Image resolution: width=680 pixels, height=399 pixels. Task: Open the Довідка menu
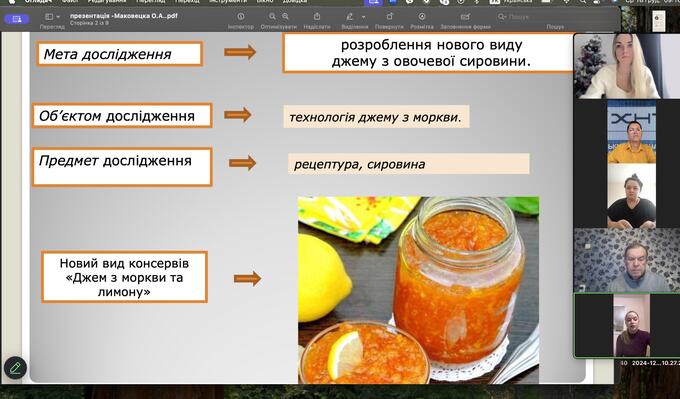coord(294,2)
